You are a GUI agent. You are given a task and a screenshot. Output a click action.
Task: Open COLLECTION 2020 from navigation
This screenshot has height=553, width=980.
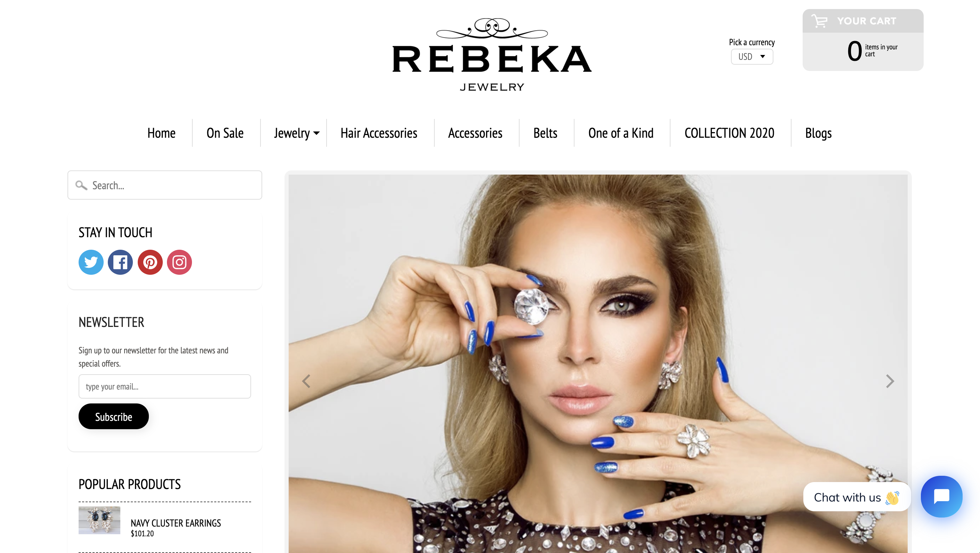click(729, 133)
